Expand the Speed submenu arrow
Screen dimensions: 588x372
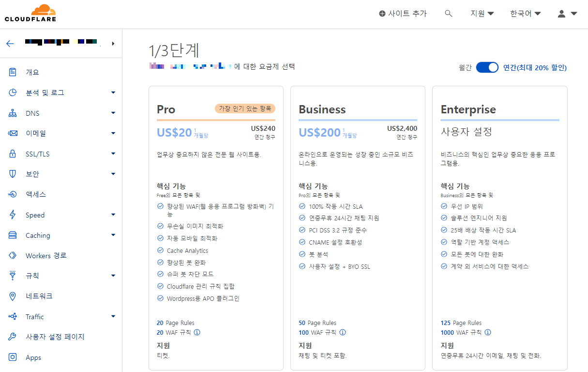click(x=113, y=215)
